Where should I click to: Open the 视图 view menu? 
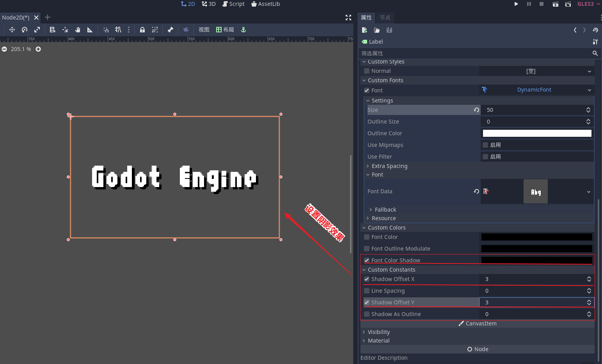(x=204, y=30)
